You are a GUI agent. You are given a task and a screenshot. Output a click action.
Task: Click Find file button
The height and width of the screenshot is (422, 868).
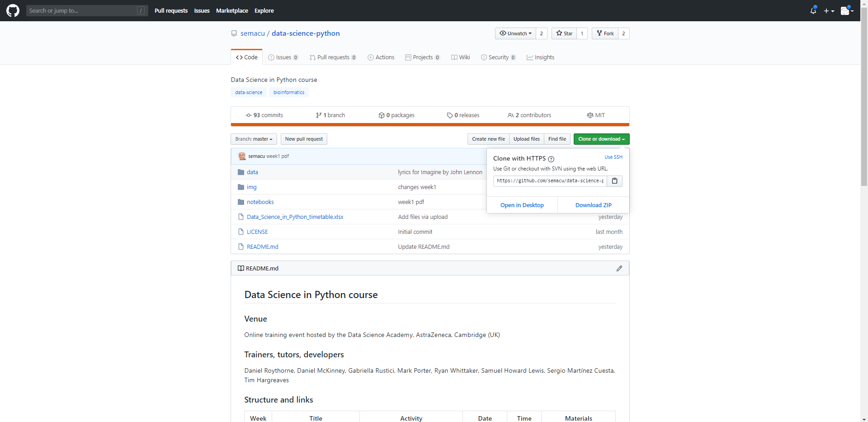click(557, 139)
